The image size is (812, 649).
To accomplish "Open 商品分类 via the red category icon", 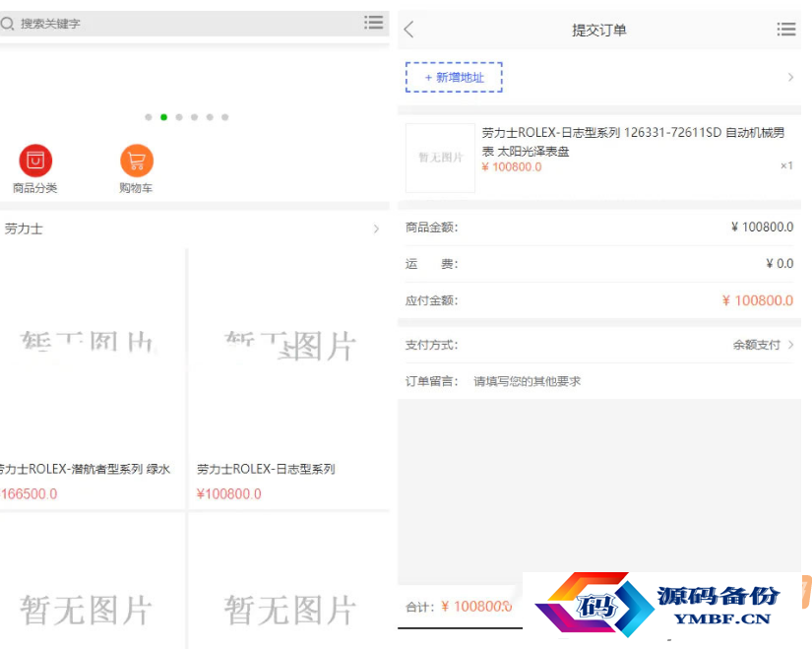I will point(35,161).
